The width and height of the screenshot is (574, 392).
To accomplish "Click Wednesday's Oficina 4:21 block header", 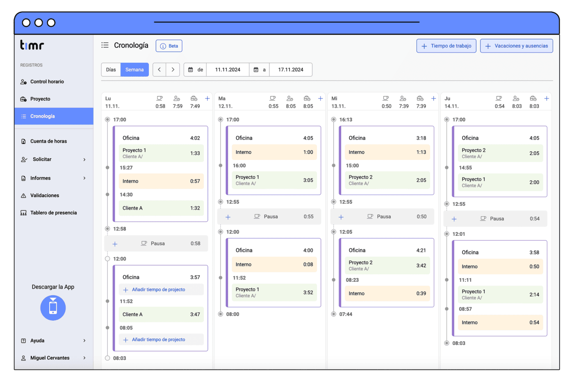I will [387, 251].
